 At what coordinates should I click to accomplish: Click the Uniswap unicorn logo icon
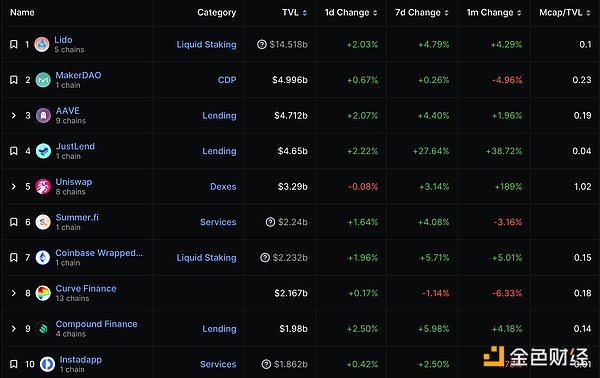click(43, 187)
